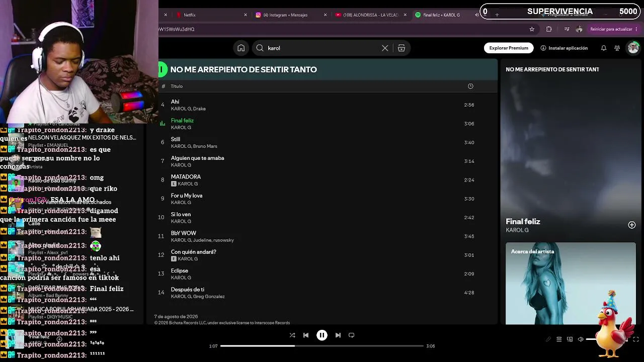Open artist link Drake under Ahí
Viewport: 644px width, 362px height.
coord(200,109)
